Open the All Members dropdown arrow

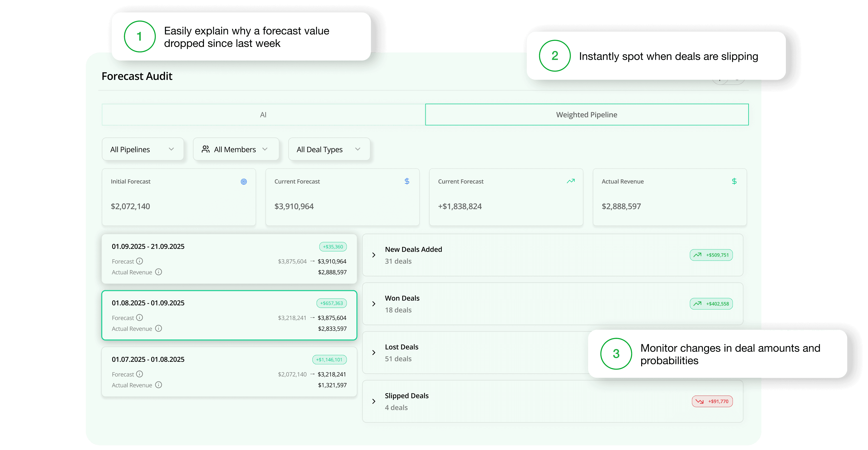coord(265,149)
